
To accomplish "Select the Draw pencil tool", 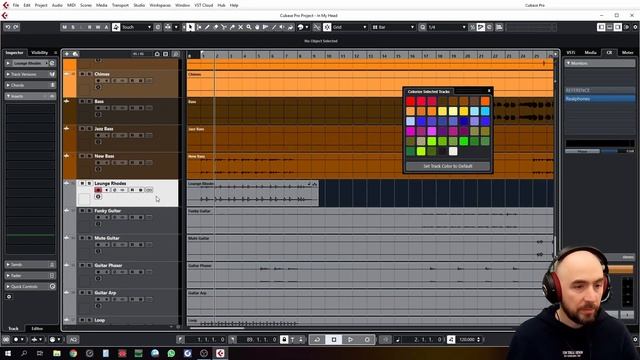I will point(207,27).
